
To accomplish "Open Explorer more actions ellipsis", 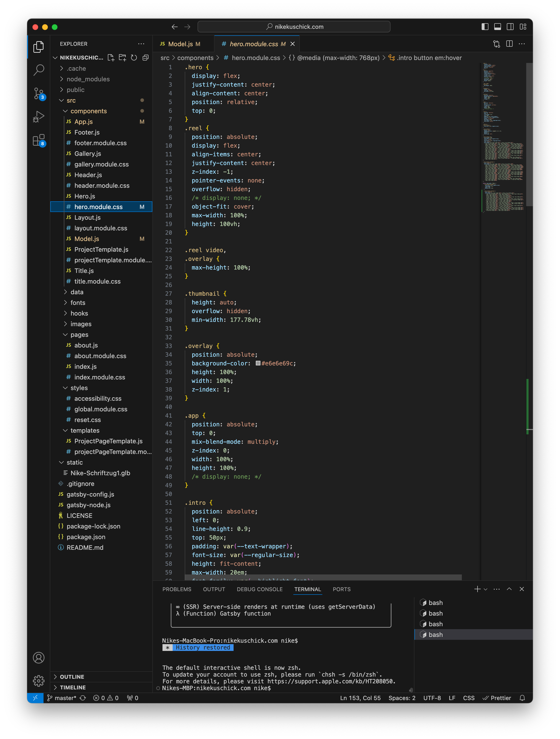I will click(141, 44).
